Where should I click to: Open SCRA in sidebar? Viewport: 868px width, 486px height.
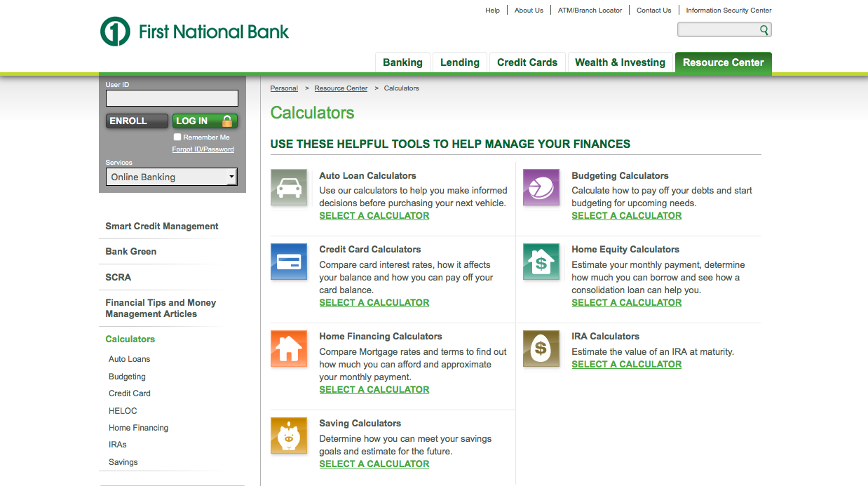point(118,278)
